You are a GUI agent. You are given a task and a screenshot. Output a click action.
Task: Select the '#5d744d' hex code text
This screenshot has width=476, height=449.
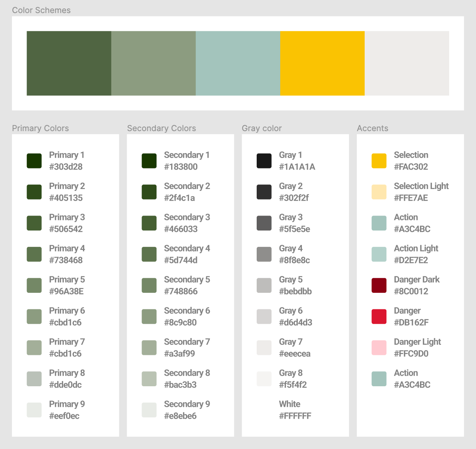click(x=181, y=260)
